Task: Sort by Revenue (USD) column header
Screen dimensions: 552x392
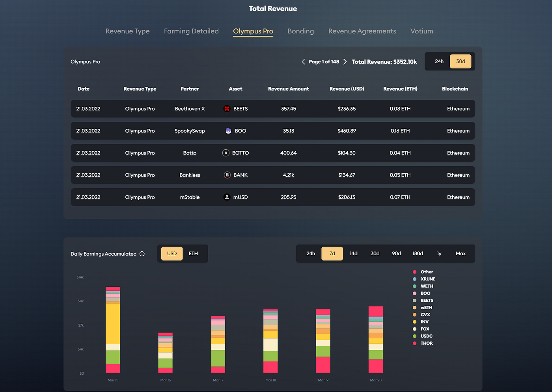Action: [347, 89]
